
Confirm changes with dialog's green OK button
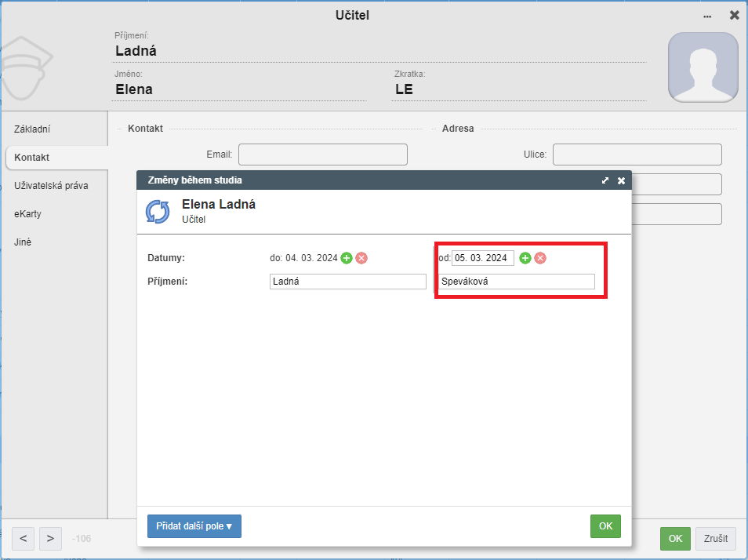point(605,526)
